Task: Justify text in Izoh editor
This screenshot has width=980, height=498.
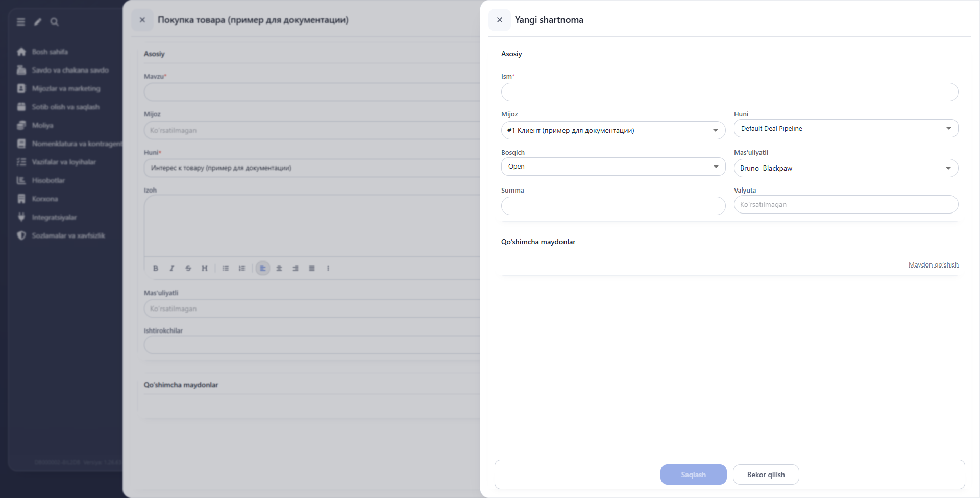Action: click(312, 268)
